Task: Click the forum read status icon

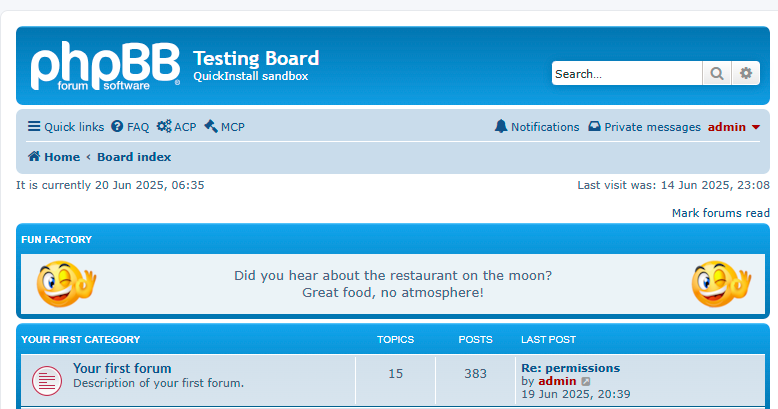Action: pos(46,380)
